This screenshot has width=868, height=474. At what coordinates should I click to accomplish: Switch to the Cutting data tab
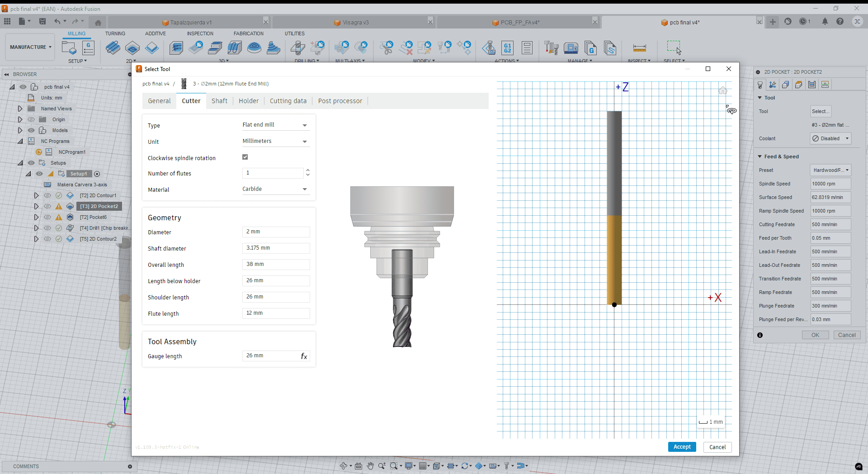click(288, 101)
